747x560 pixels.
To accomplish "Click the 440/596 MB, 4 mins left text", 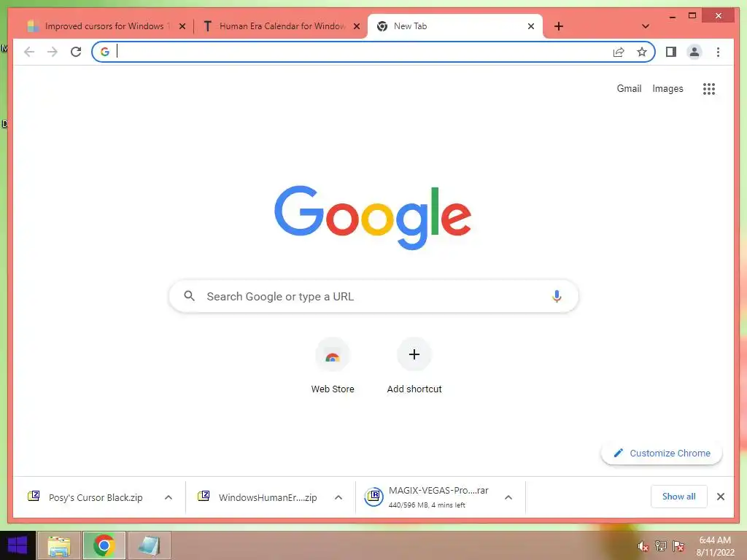I will click(427, 505).
